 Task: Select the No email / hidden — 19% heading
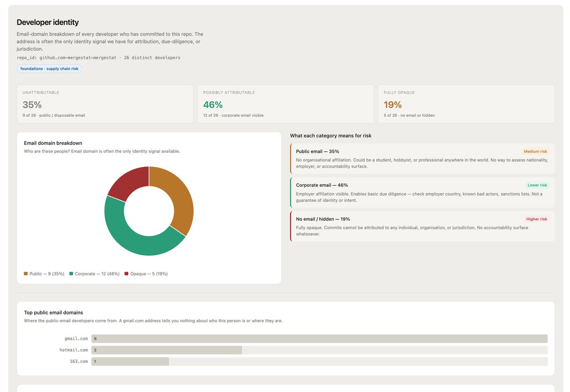[323, 219]
